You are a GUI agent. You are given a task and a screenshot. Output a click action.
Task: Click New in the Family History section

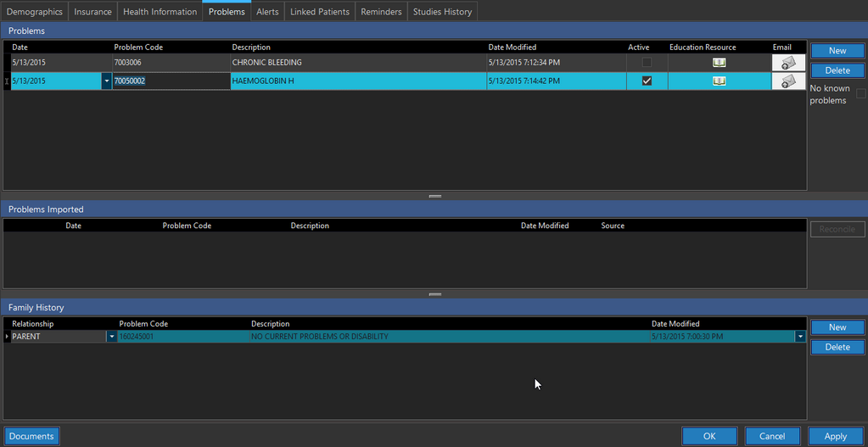[x=837, y=327]
